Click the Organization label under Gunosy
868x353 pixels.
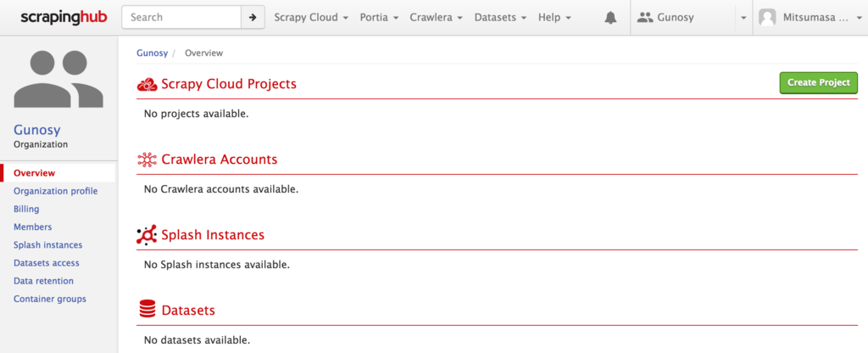point(41,144)
